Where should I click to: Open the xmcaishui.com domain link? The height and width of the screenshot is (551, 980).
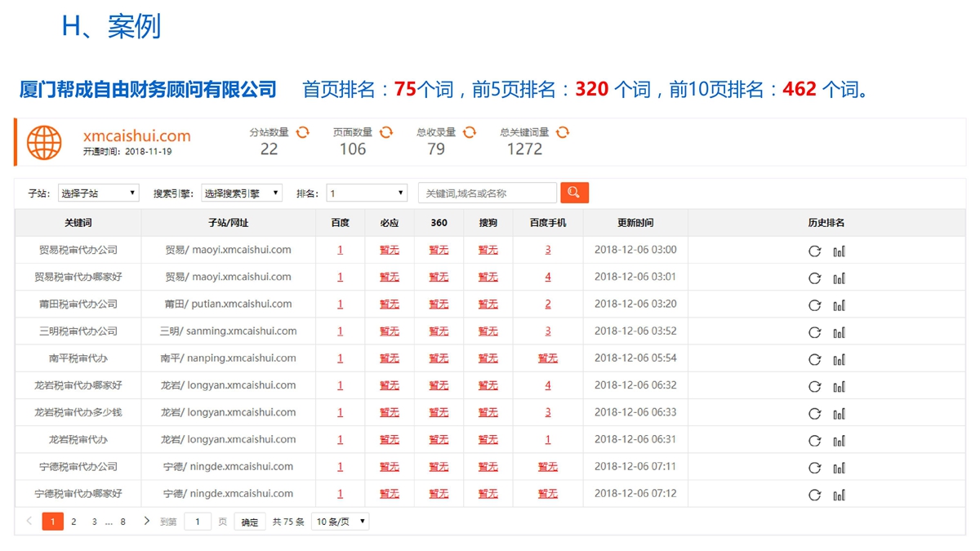coord(136,136)
